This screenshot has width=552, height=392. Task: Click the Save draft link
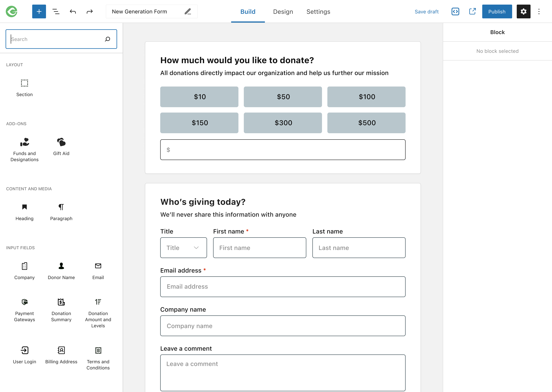426,11
